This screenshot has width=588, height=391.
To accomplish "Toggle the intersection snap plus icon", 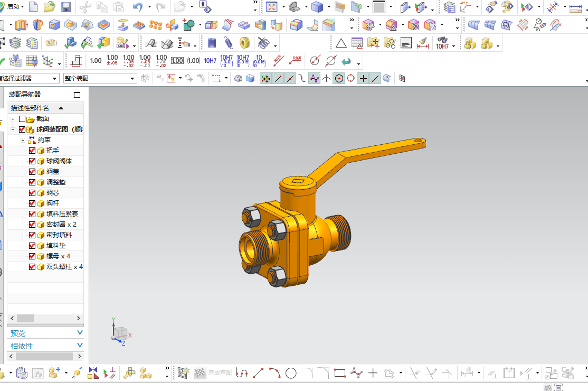I will pos(363,78).
